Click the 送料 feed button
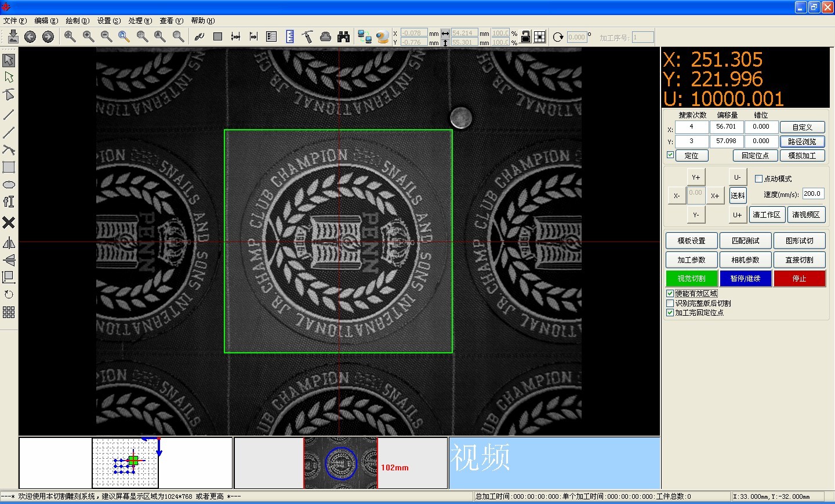Image resolution: width=835 pixels, height=504 pixels. pyautogui.click(x=738, y=196)
